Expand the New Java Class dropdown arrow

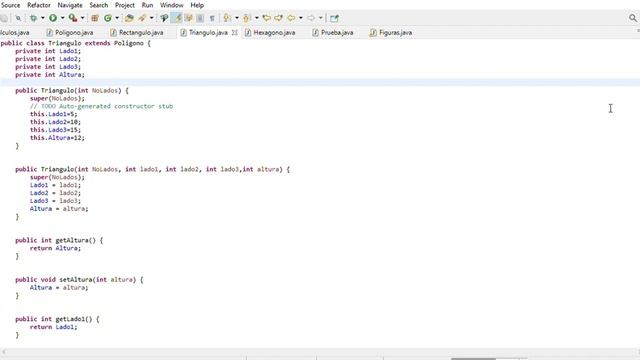(x=117, y=18)
